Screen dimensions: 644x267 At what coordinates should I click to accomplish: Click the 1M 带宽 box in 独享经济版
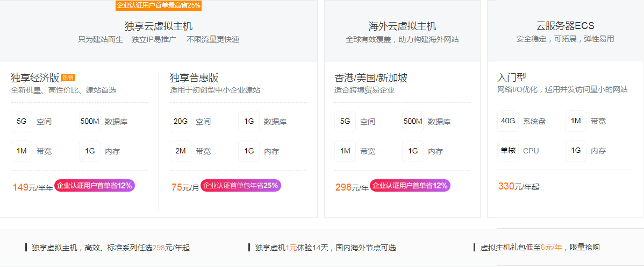click(22, 151)
